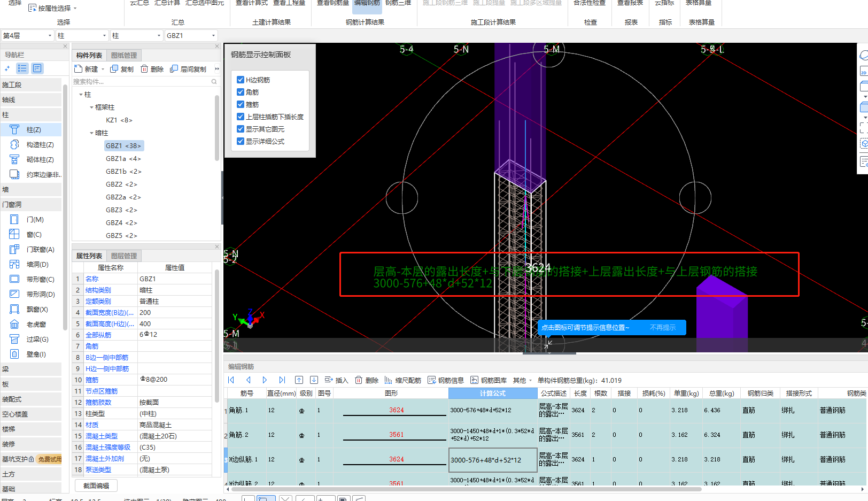Select the 带形洞(D) icon
This screenshot has height=501, width=868.
pyautogui.click(x=14, y=294)
